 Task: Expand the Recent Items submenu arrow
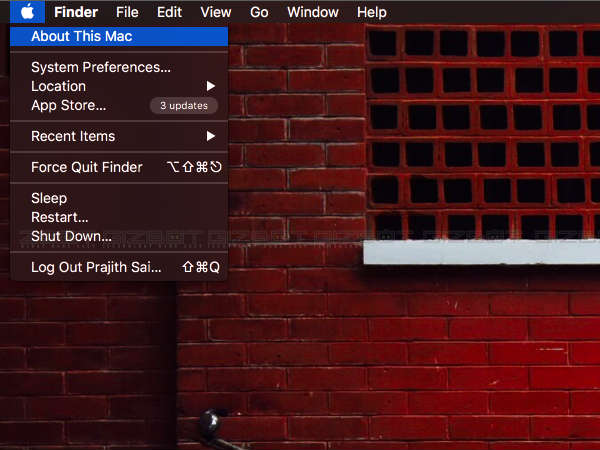tap(211, 136)
